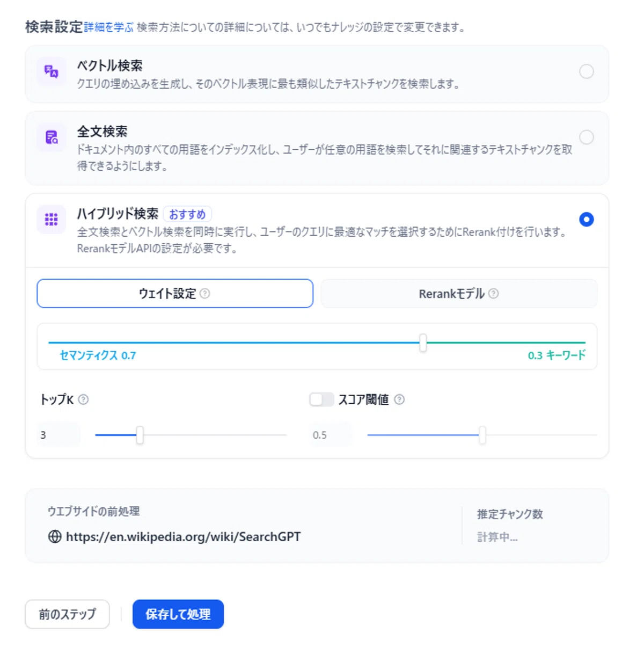Click the トップK help icon

83,399
